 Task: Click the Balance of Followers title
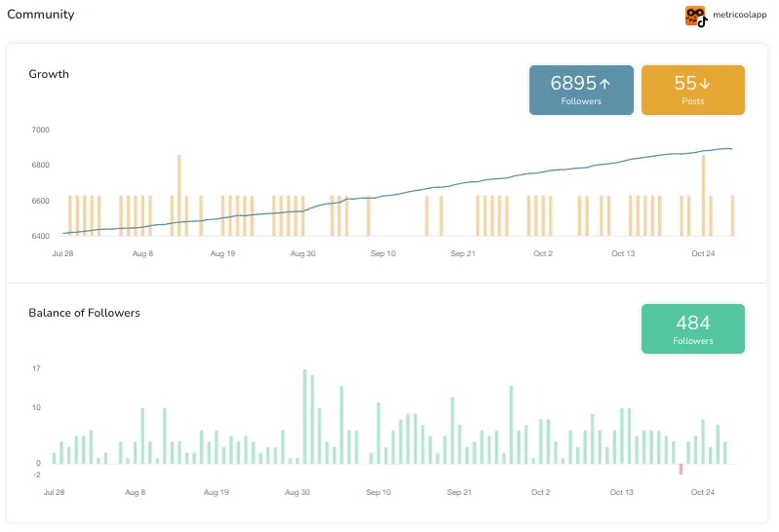click(84, 313)
